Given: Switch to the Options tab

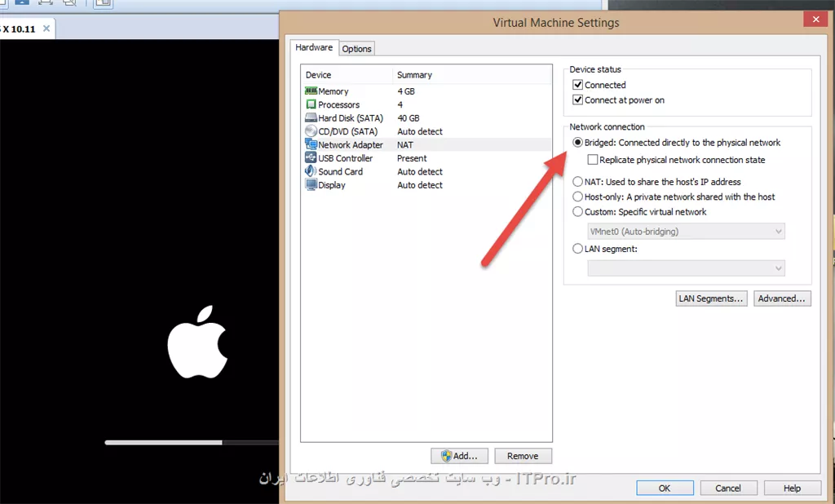Looking at the screenshot, I should click(357, 48).
